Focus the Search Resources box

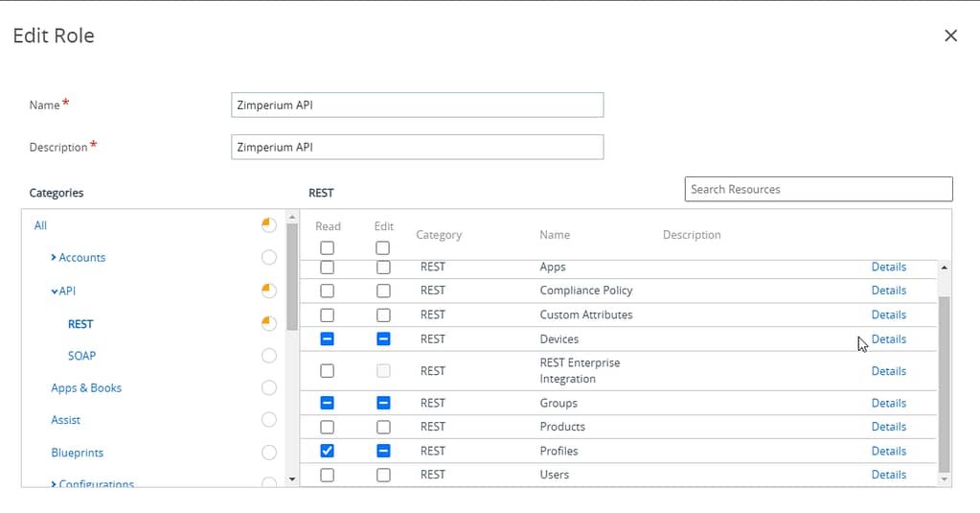coord(819,189)
